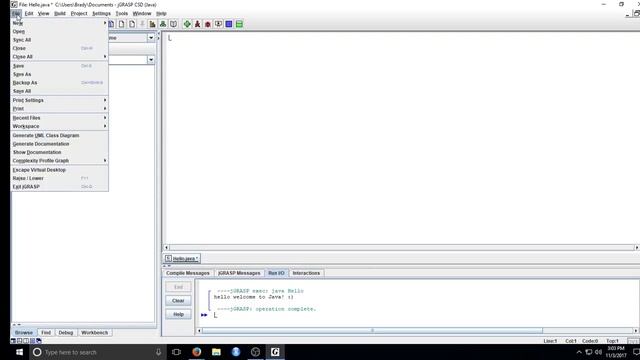Open the lower combo box dropdown arrow

(151, 60)
